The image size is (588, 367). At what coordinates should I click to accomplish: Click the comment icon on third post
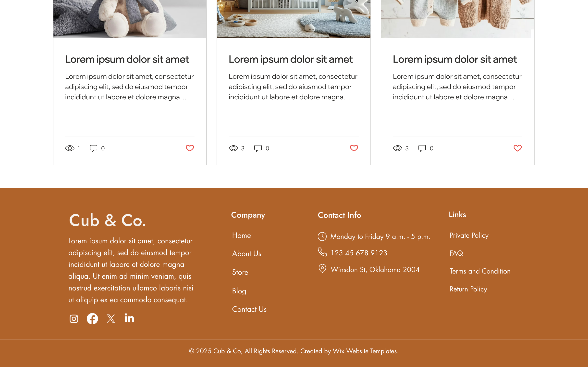422,148
